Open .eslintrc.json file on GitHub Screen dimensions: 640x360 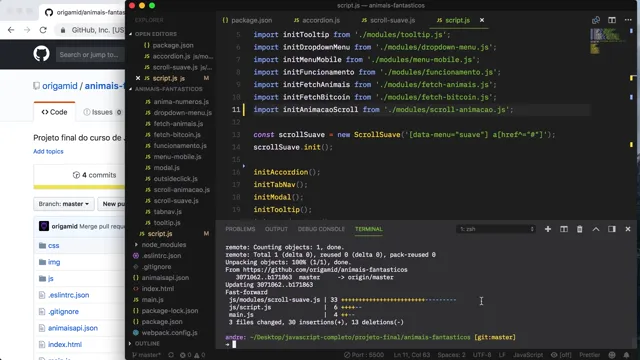click(x=69, y=295)
